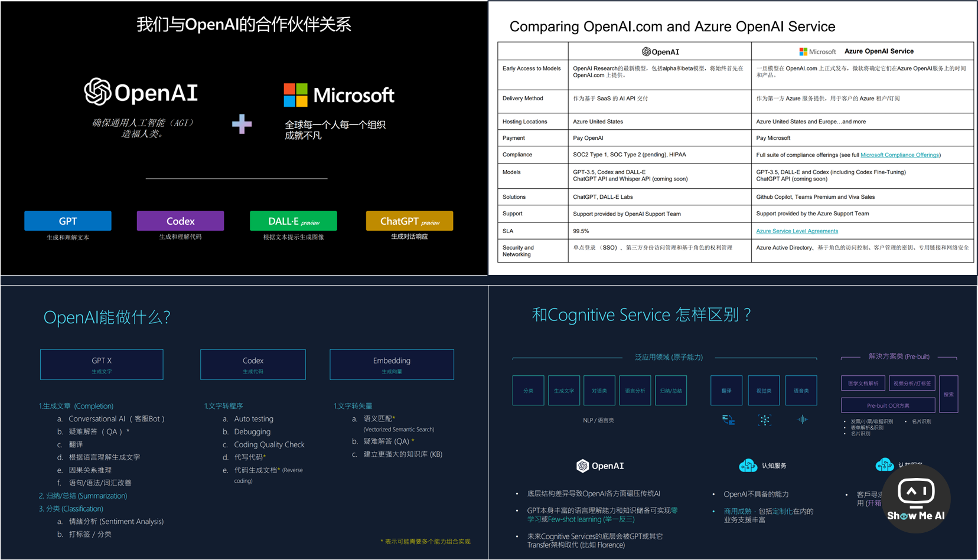Click '1.生成文章 (Completion)' heading
Image resolution: width=978 pixels, height=560 pixels.
tap(76, 406)
